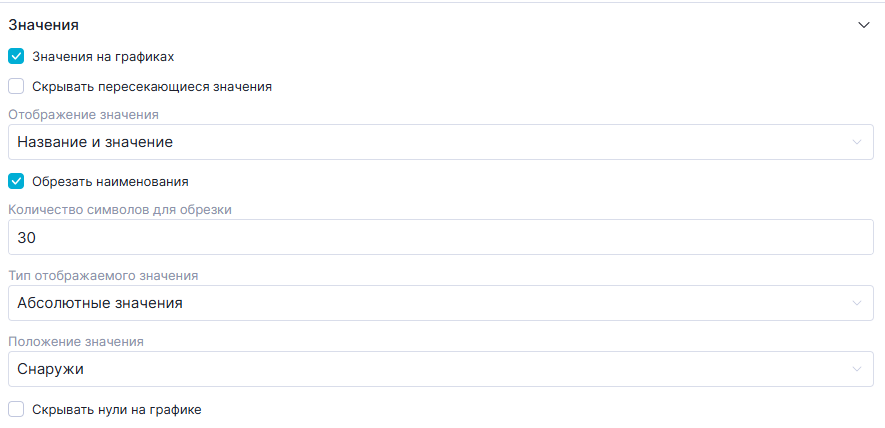885x428 pixels.
Task: Click the arrow icon in Отображение значения field
Action: tap(857, 142)
